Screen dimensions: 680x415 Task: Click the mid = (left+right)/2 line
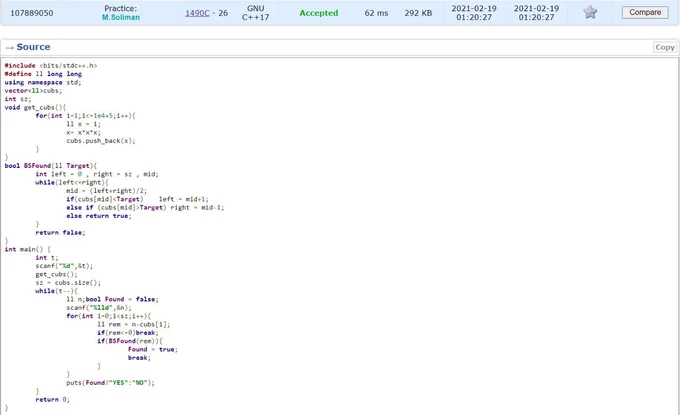coord(106,190)
